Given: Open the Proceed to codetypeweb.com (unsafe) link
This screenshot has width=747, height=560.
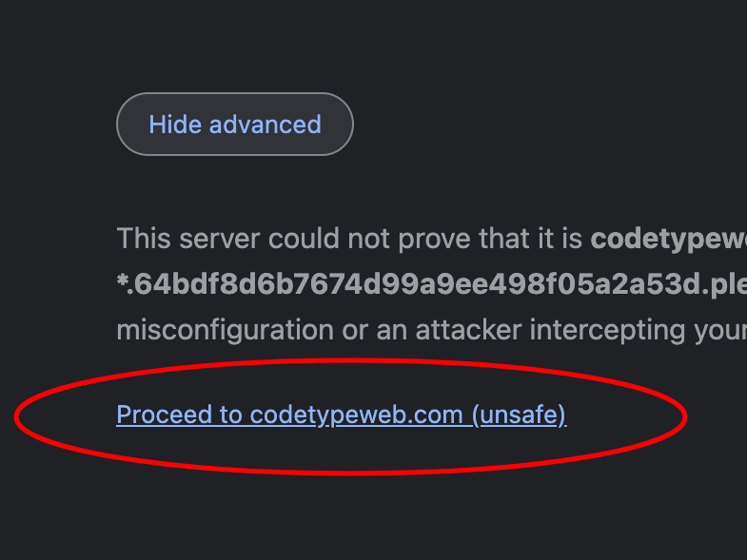Looking at the screenshot, I should point(342,415).
